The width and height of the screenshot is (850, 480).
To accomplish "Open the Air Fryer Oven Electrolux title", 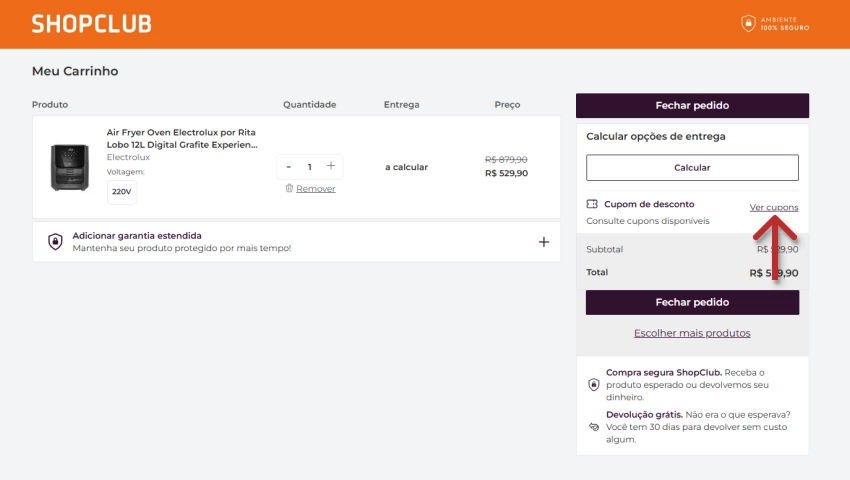I will pyautogui.click(x=181, y=138).
